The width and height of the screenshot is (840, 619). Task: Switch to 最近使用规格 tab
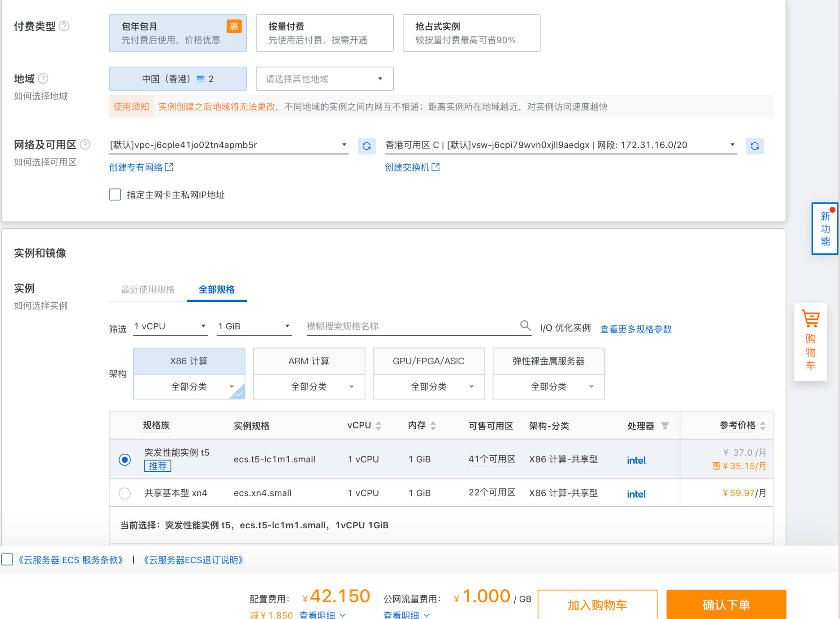tap(148, 290)
